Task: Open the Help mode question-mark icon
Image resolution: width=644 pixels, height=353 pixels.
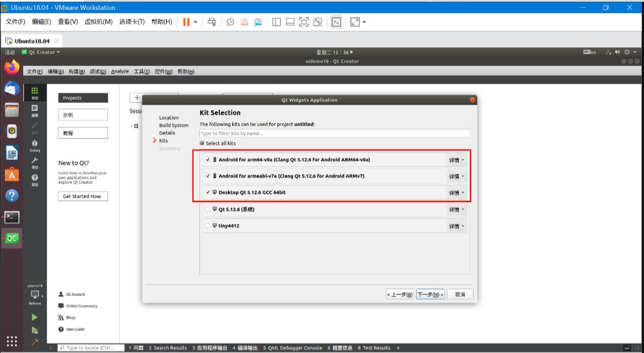Action: pos(35,179)
